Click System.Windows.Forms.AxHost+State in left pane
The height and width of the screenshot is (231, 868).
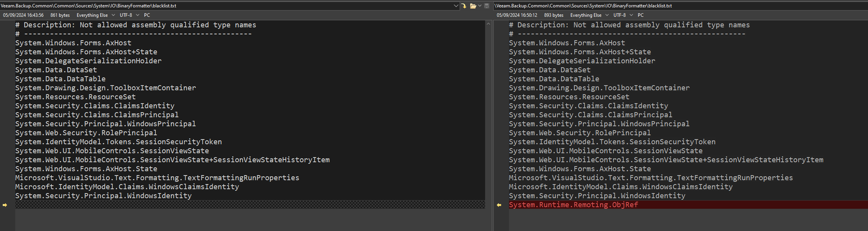coord(86,52)
